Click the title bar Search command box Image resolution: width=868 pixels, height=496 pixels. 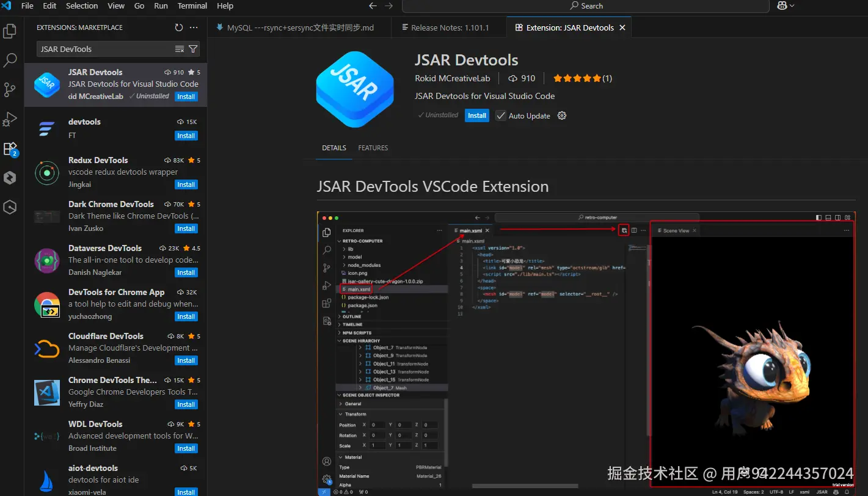(x=586, y=5)
